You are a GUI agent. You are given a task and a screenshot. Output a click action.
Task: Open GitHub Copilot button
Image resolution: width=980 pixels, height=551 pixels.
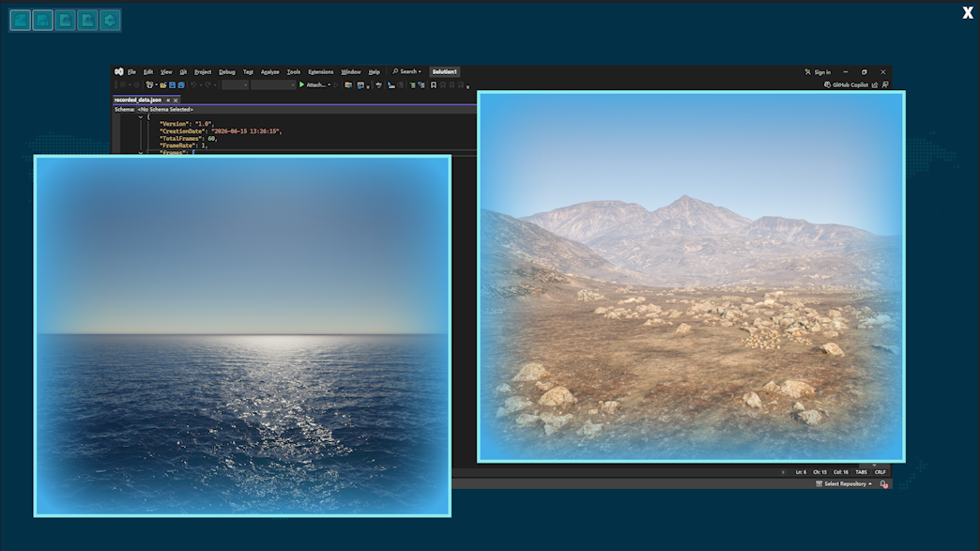click(847, 85)
